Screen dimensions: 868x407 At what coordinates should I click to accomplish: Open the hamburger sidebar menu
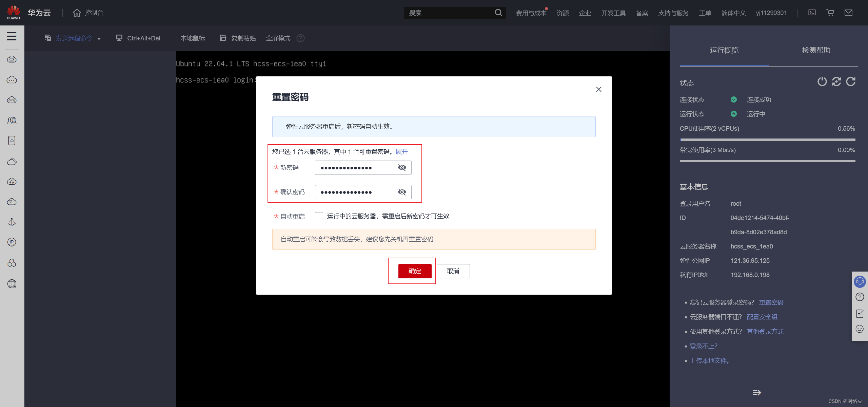click(12, 36)
